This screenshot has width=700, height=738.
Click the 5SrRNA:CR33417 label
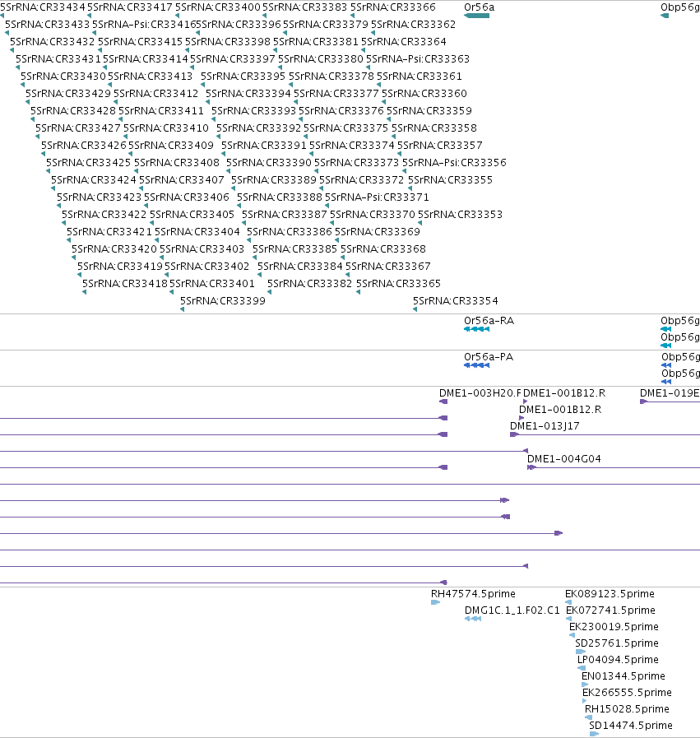130,7
